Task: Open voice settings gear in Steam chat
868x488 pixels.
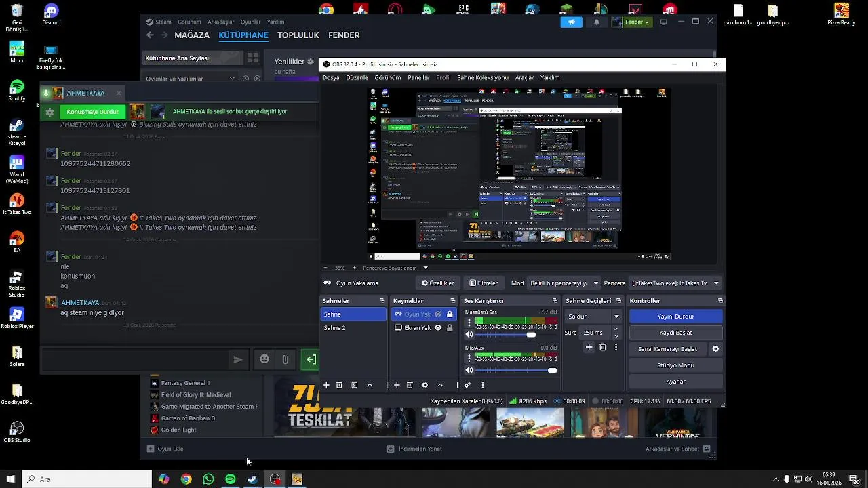Action: [50, 113]
